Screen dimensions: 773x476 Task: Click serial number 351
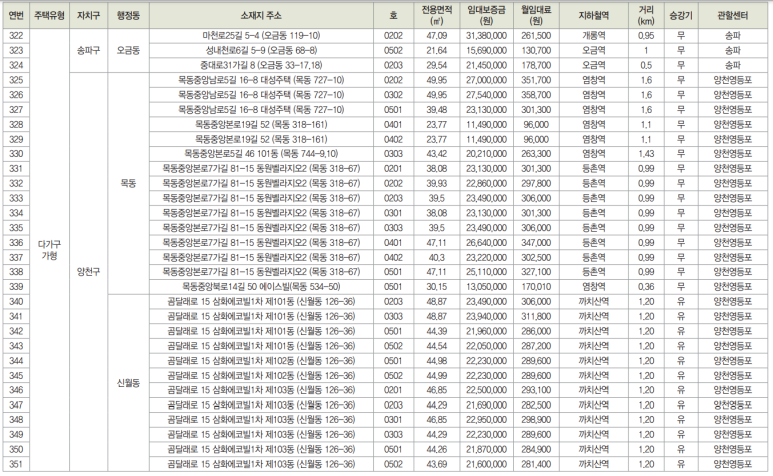pyautogui.click(x=16, y=464)
